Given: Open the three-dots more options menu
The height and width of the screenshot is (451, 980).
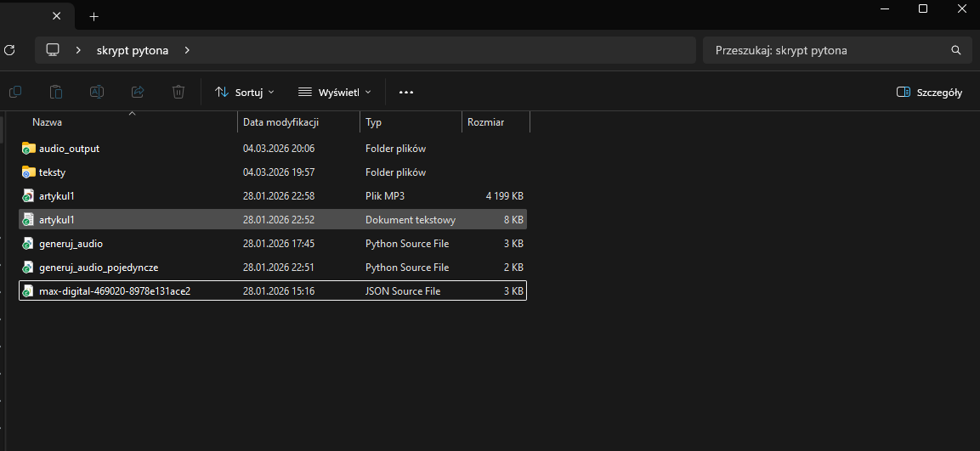Looking at the screenshot, I should pyautogui.click(x=406, y=92).
